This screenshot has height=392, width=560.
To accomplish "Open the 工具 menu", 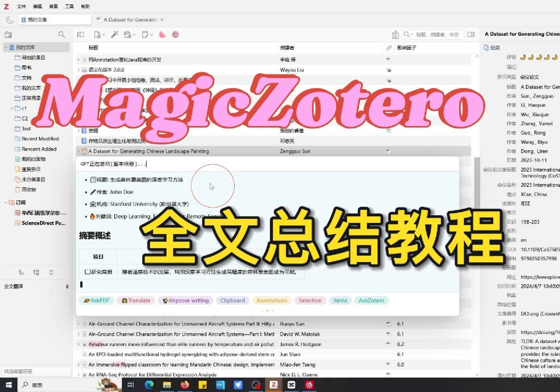I will [69, 7].
